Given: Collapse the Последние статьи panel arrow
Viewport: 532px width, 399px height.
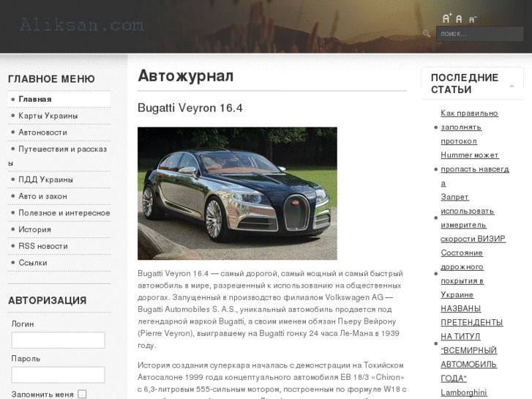Looking at the screenshot, I should point(512,86).
